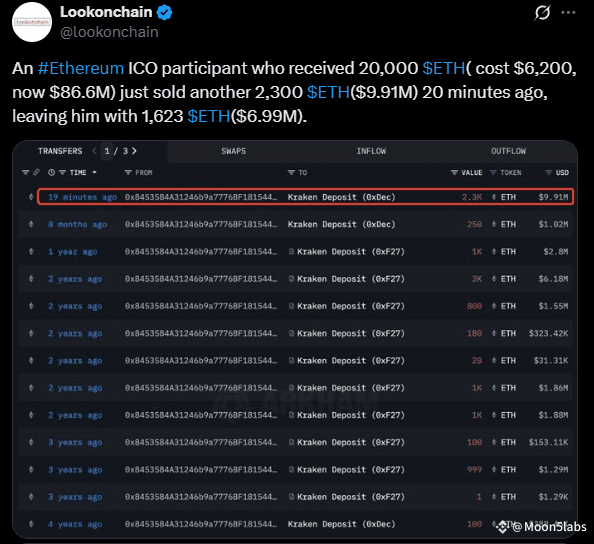This screenshot has height=544, width=594.
Task: Click the $153.11K USD amount
Action: click(549, 442)
